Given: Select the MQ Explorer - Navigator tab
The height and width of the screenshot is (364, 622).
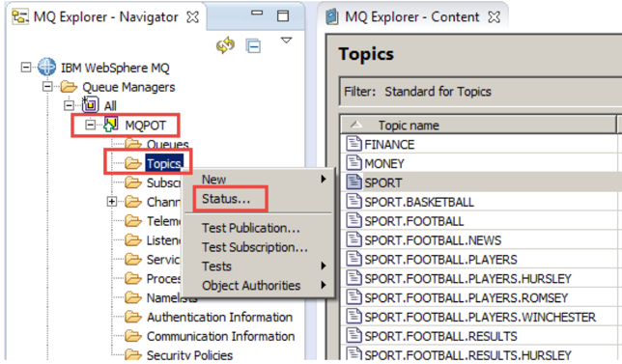Looking at the screenshot, I should click(105, 16).
